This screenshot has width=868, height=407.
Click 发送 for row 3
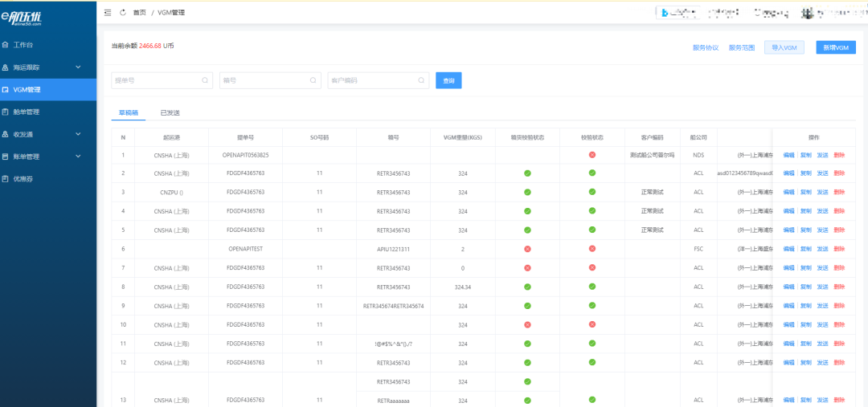pyautogui.click(x=823, y=193)
